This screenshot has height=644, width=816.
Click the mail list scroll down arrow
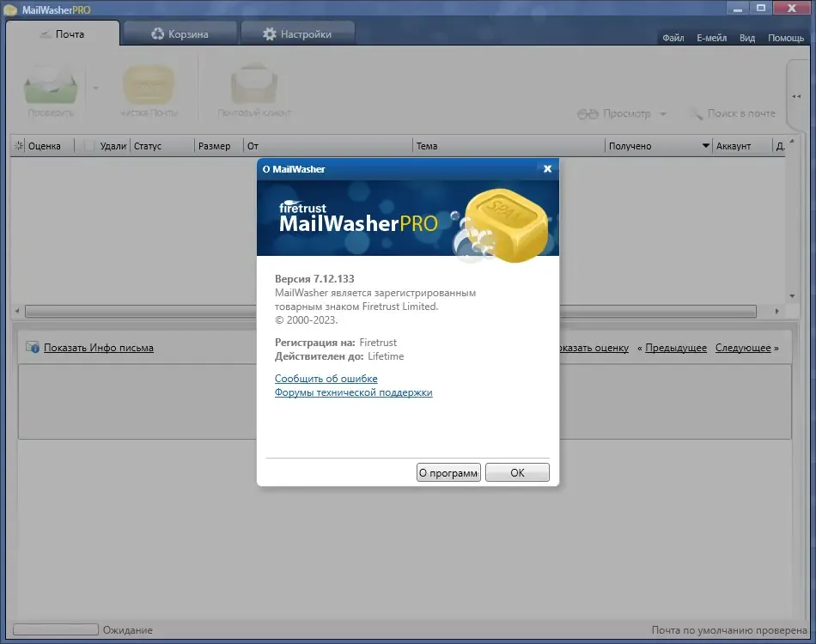pyautogui.click(x=792, y=296)
